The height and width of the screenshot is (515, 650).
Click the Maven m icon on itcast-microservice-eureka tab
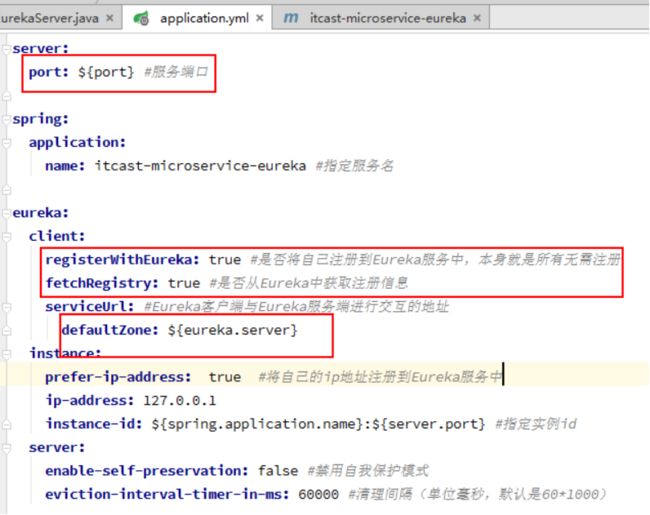(x=291, y=18)
